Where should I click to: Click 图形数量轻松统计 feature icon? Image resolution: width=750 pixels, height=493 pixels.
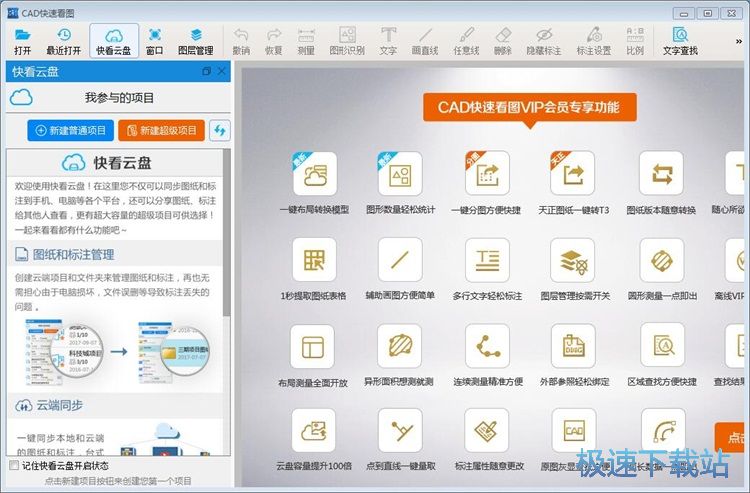click(x=400, y=173)
